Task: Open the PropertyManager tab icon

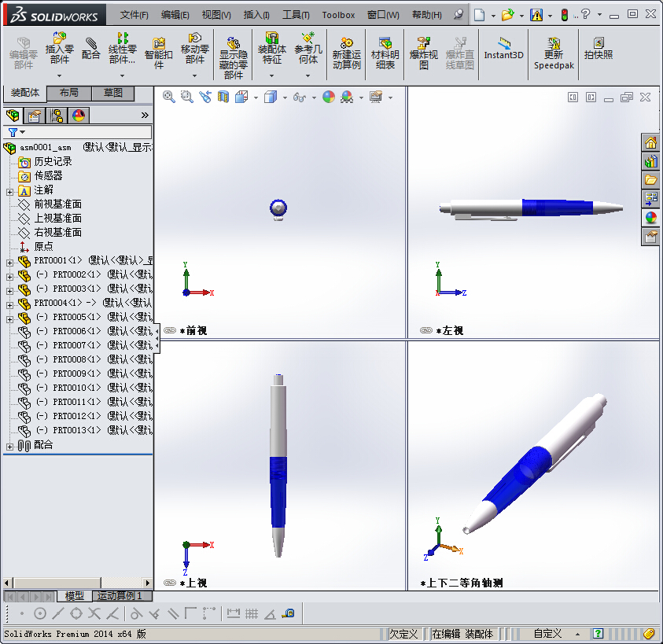Action: [35, 115]
